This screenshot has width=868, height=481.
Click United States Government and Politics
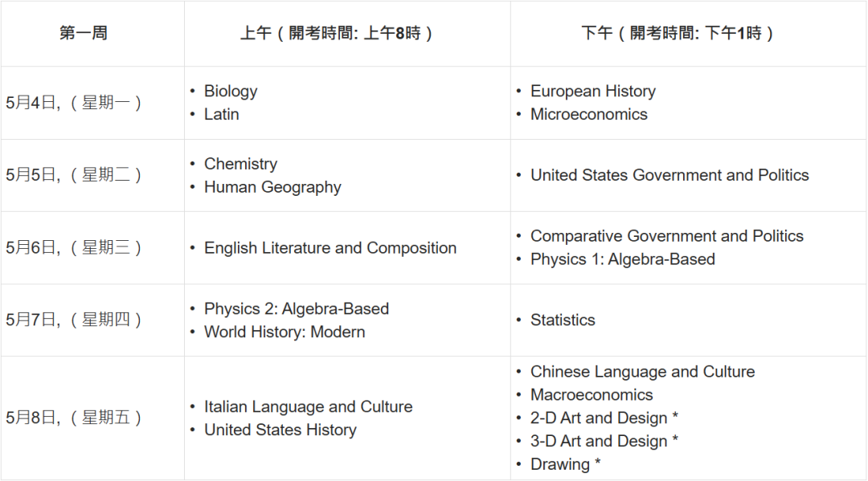pos(669,175)
